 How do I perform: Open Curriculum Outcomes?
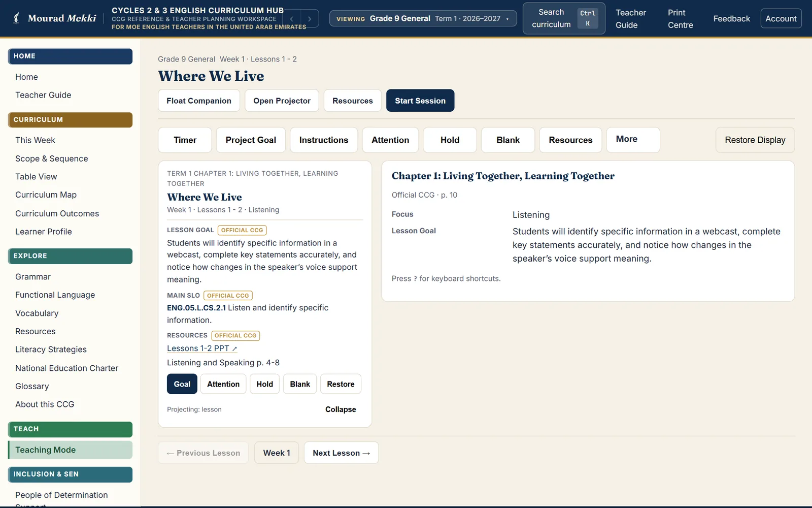tap(57, 213)
